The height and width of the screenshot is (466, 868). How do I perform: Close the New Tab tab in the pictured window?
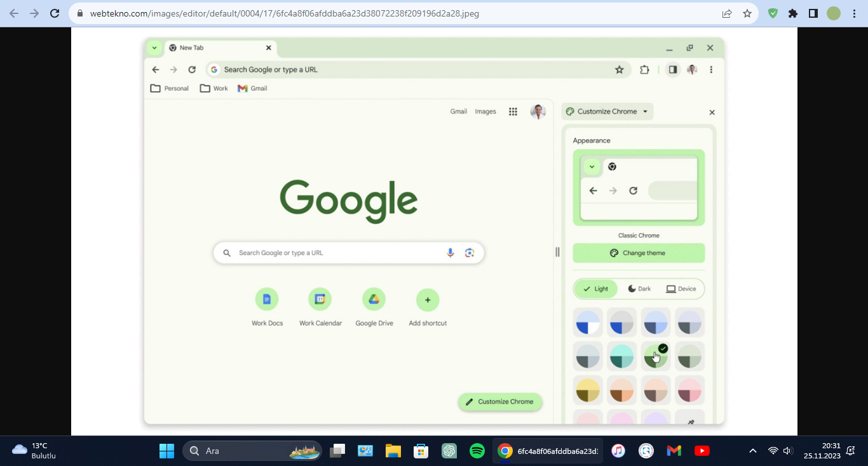(x=268, y=48)
